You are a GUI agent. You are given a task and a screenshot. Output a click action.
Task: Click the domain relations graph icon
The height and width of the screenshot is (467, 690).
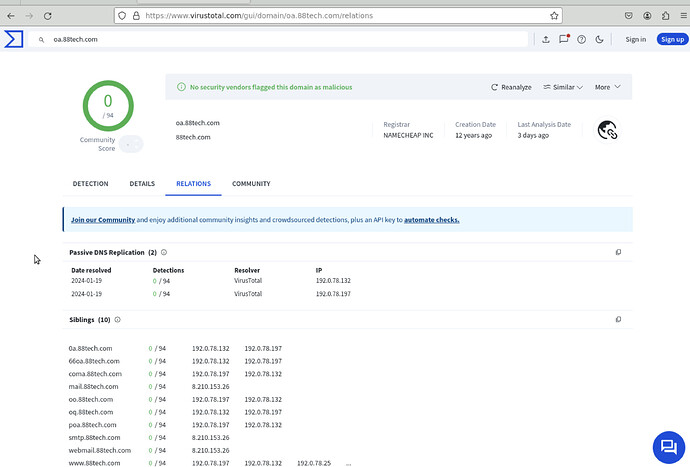(606, 130)
